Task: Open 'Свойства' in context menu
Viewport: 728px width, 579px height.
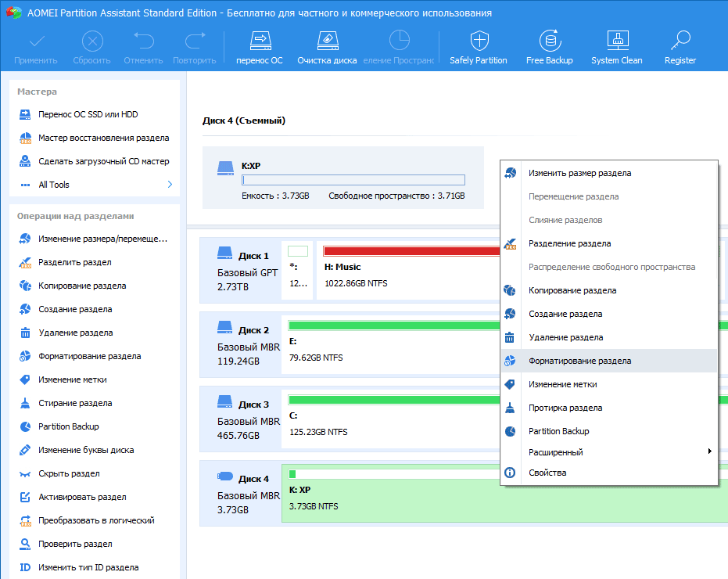Action: (609, 473)
